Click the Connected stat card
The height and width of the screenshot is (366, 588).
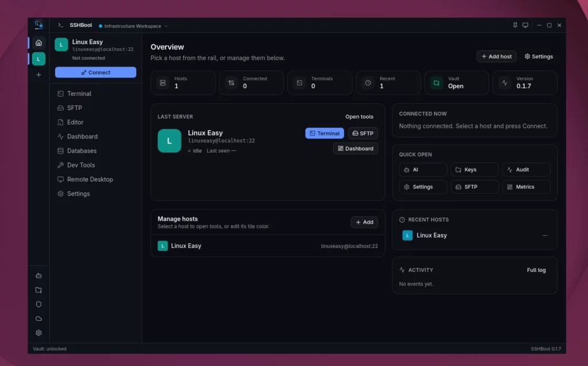pyautogui.click(x=252, y=83)
